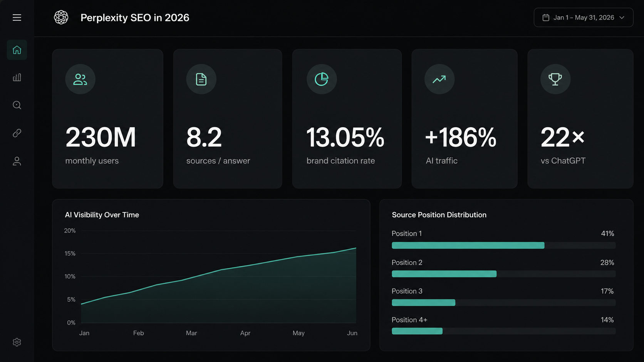The height and width of the screenshot is (362, 644).
Task: Click the Position 4+ progress bar
Action: click(x=503, y=331)
